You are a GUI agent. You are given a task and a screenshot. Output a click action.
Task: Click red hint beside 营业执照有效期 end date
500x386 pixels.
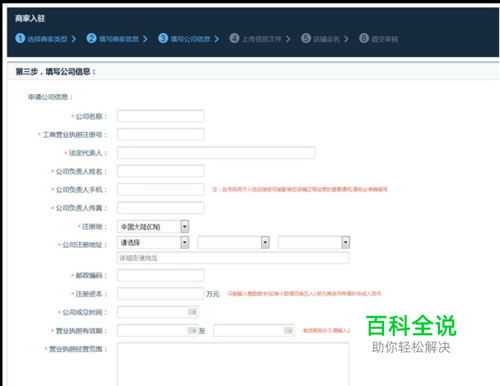[x=326, y=331]
